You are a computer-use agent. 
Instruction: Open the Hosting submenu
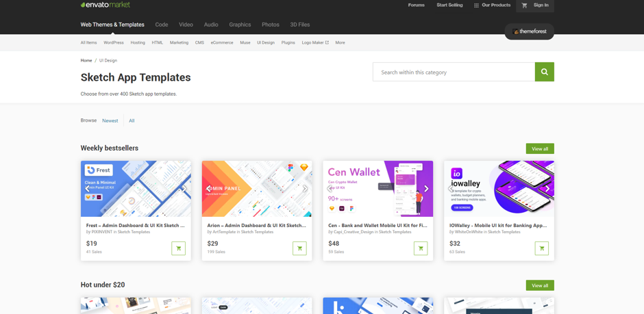[x=138, y=42]
